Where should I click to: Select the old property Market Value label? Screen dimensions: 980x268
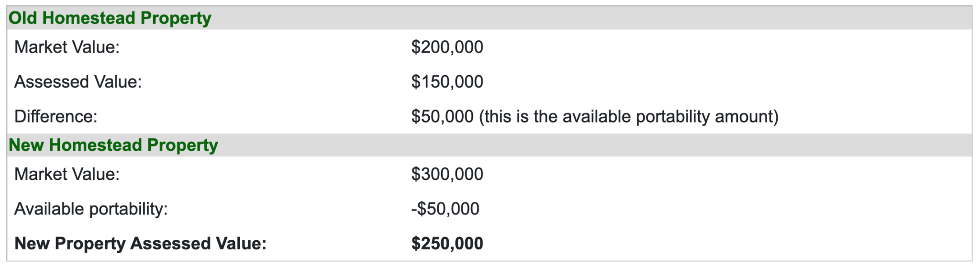click(67, 47)
